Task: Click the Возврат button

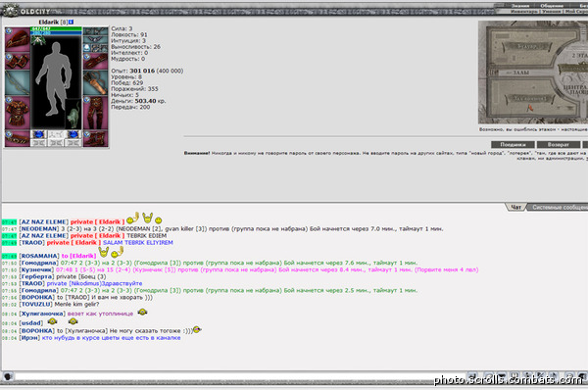Action: 558,144
